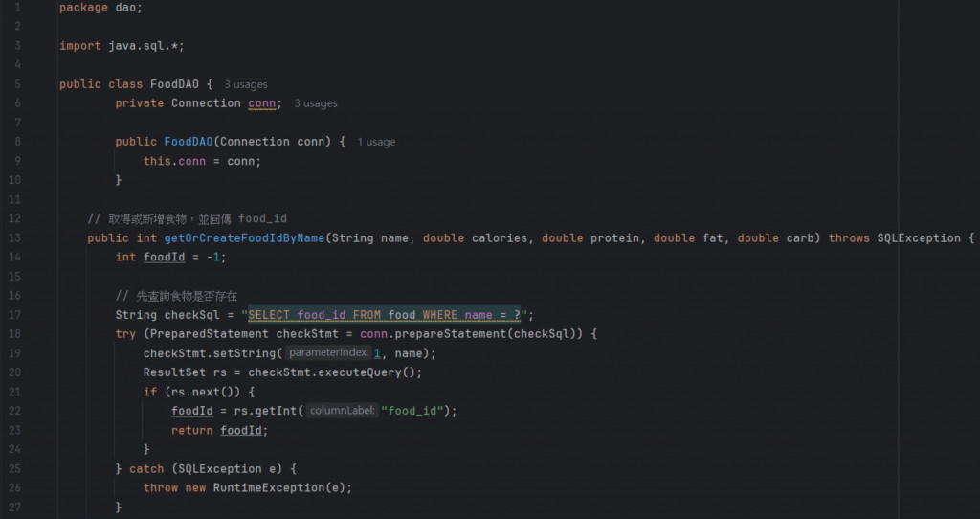Click the 'return' keyword on line 23
The height and width of the screenshot is (519, 980).
191,430
